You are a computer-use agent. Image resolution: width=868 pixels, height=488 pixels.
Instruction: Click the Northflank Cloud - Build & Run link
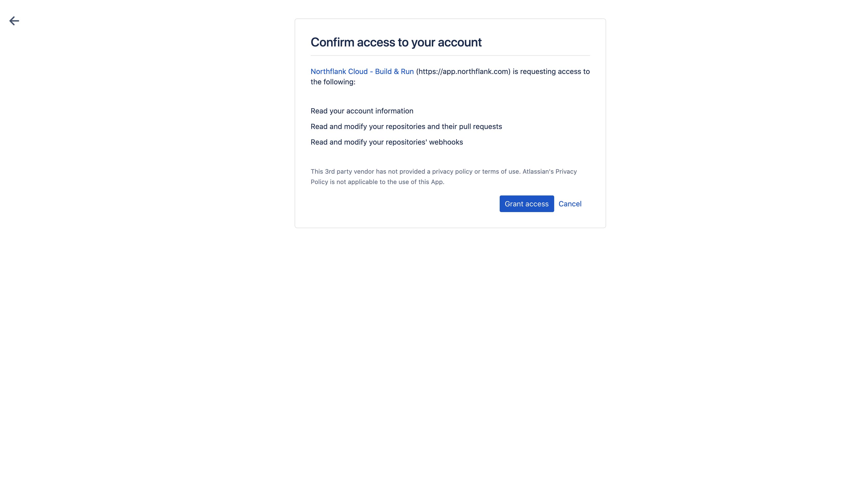[x=362, y=71]
